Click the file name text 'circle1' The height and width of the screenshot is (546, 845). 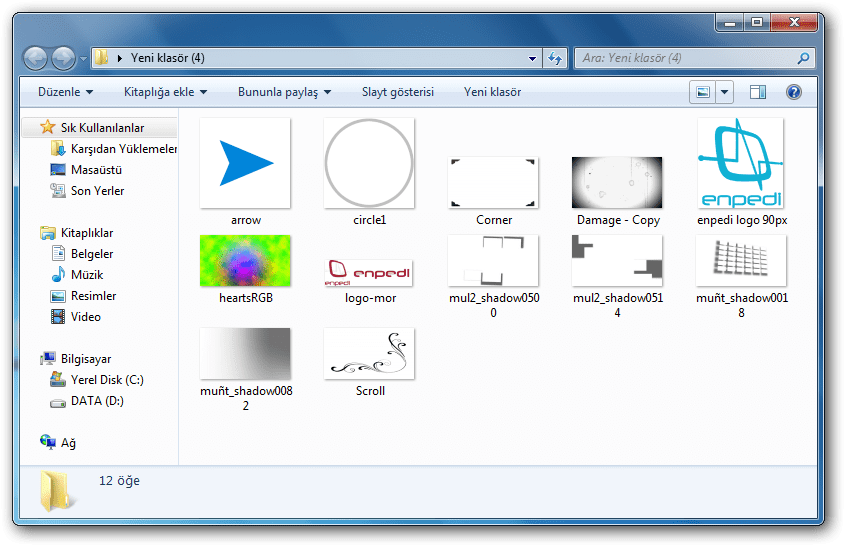pos(370,220)
